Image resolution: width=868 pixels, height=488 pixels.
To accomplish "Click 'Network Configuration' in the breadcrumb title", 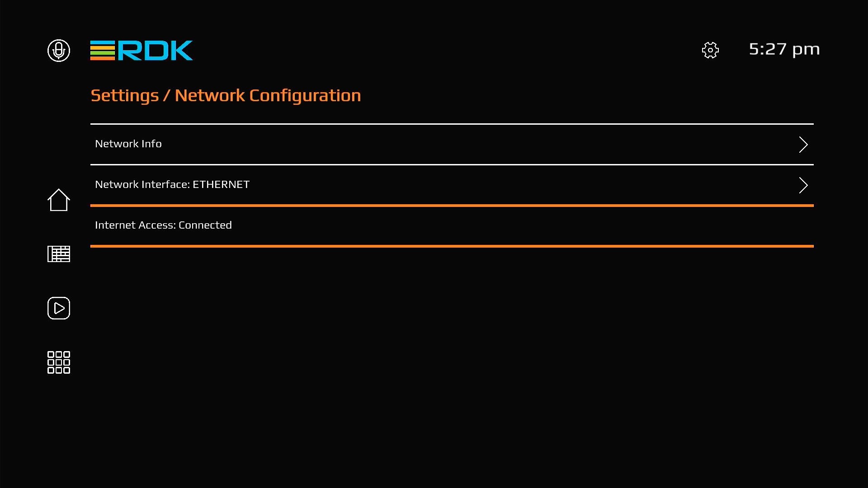I will click(x=268, y=95).
